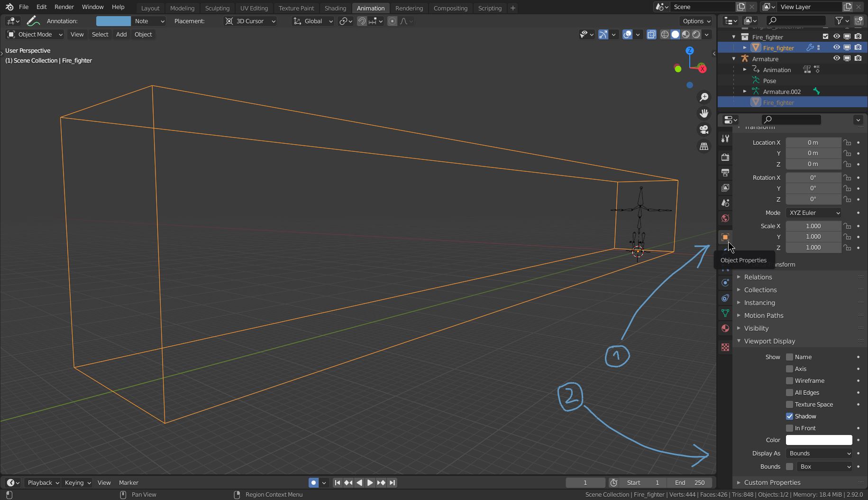Open the Global transform orientation dropdown
The width and height of the screenshot is (868, 500).
313,21
